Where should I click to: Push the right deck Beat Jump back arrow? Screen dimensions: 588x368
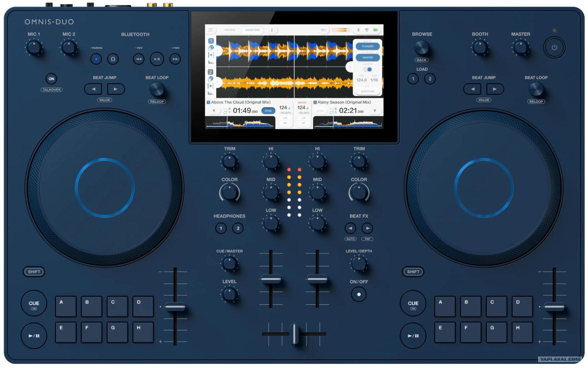tap(473, 89)
